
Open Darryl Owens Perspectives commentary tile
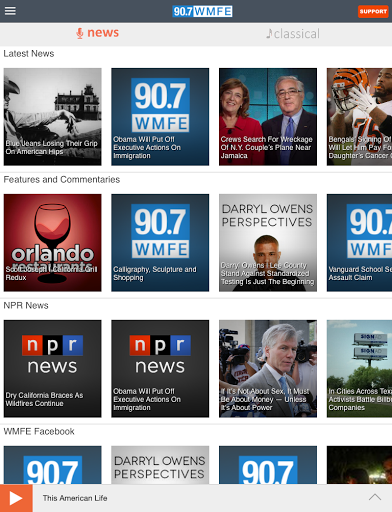(268, 243)
